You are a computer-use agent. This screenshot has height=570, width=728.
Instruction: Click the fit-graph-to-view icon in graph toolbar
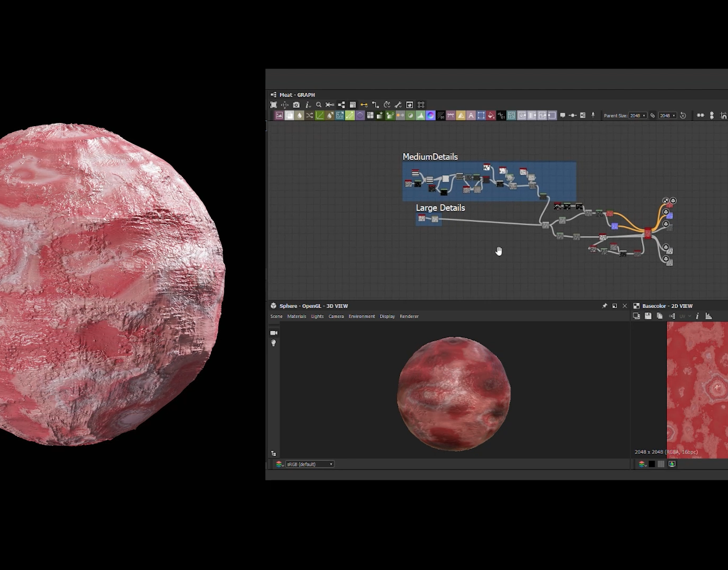(x=273, y=105)
